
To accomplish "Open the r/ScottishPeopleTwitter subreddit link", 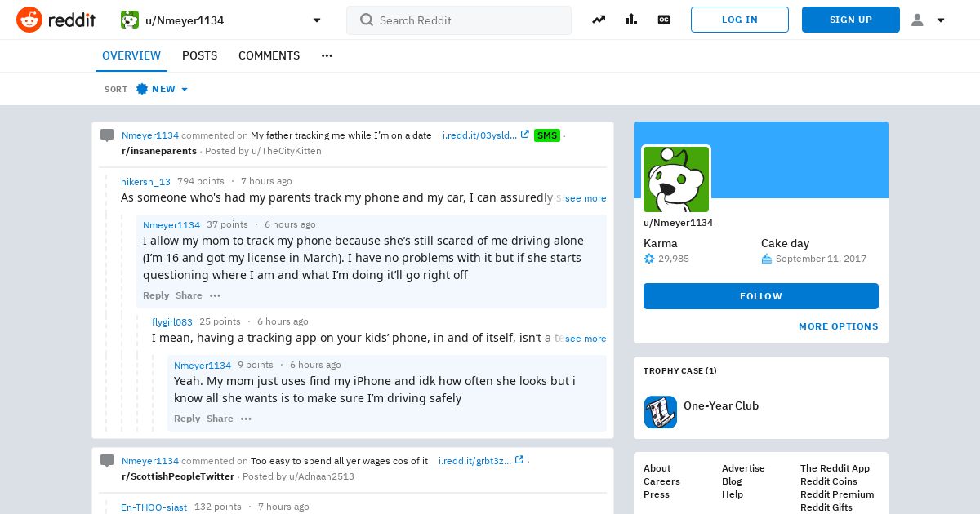I will [178, 476].
